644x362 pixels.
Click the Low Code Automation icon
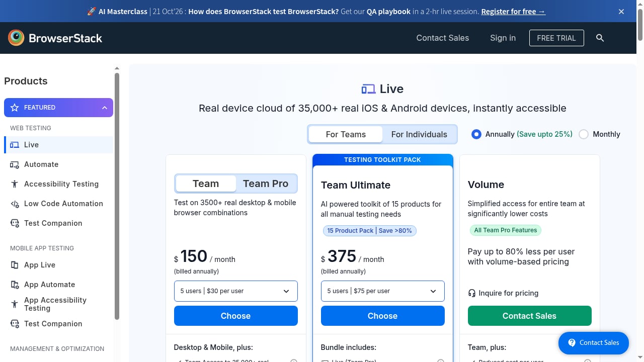click(x=15, y=204)
